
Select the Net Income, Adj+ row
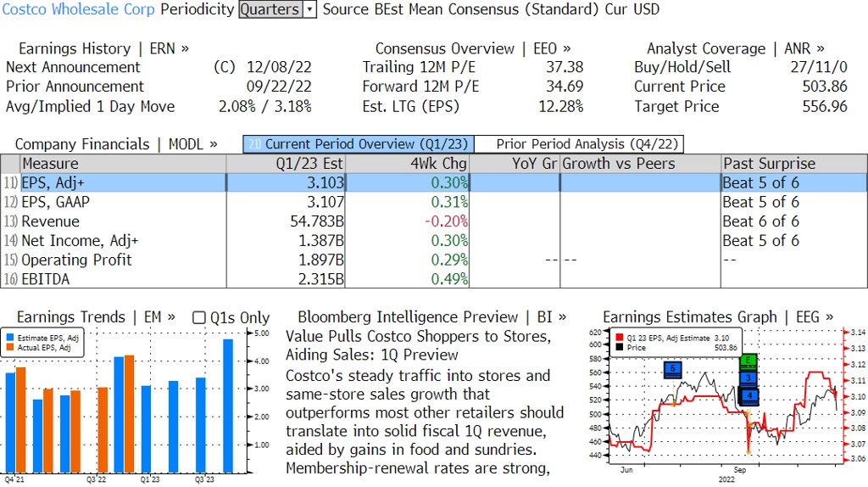pyautogui.click(x=434, y=241)
